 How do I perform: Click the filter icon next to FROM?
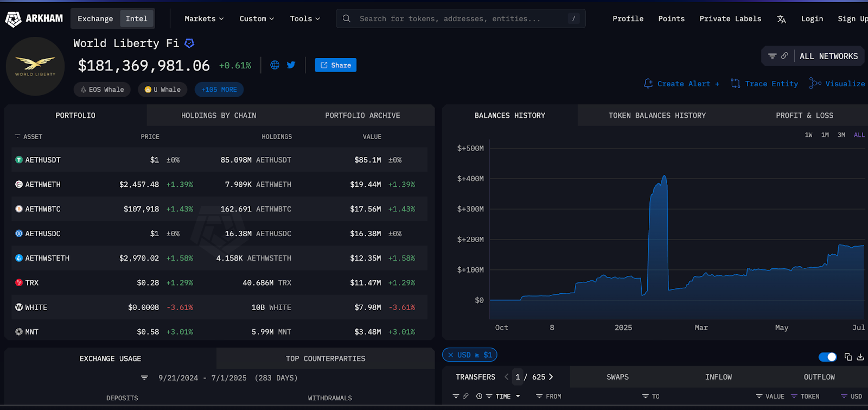point(539,396)
